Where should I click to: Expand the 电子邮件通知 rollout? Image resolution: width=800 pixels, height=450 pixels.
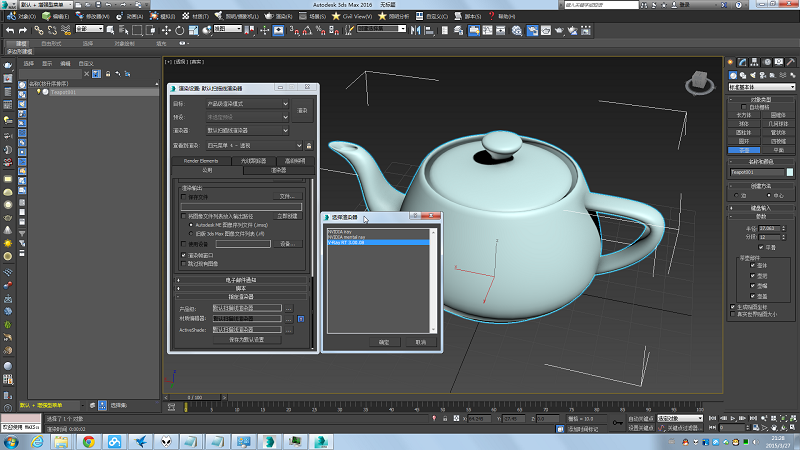[241, 279]
